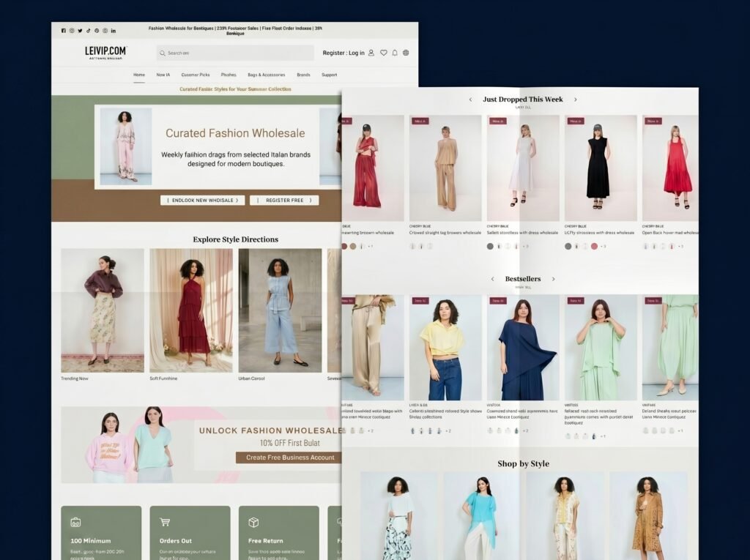Click Create Free Business Account button
The image size is (750, 560).
coord(290,458)
